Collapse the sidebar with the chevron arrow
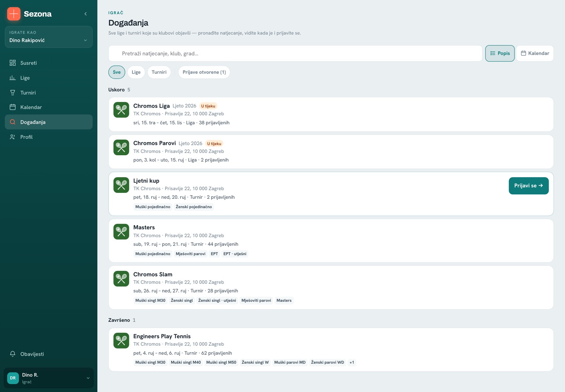The width and height of the screenshot is (565, 392). point(86,14)
